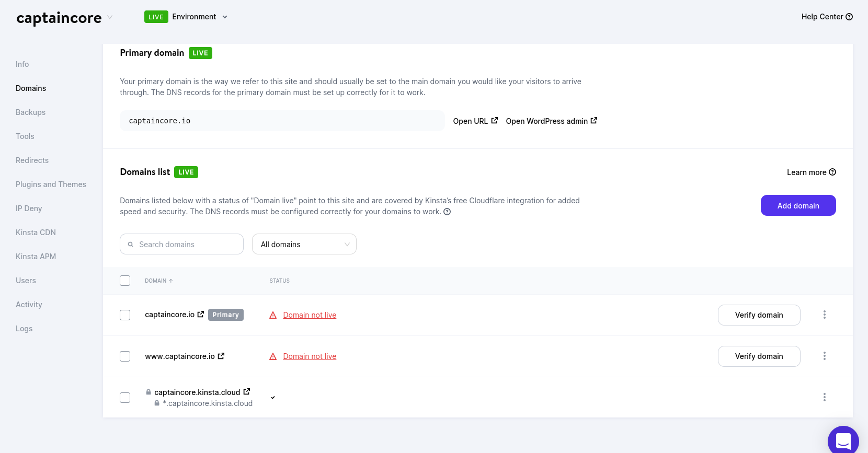The height and width of the screenshot is (453, 868).
Task: Expand the All domains filter dropdown
Action: pos(304,244)
